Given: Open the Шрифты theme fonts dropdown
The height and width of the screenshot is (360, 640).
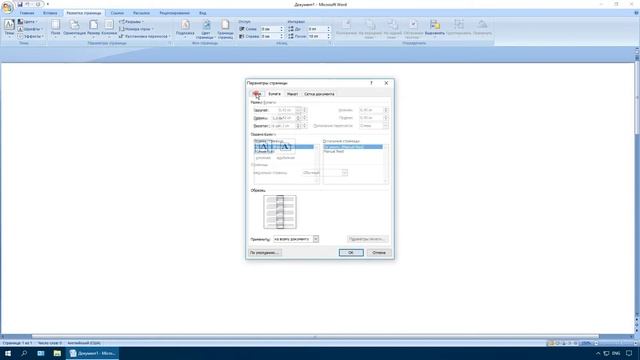Looking at the screenshot, I should click(30, 29).
